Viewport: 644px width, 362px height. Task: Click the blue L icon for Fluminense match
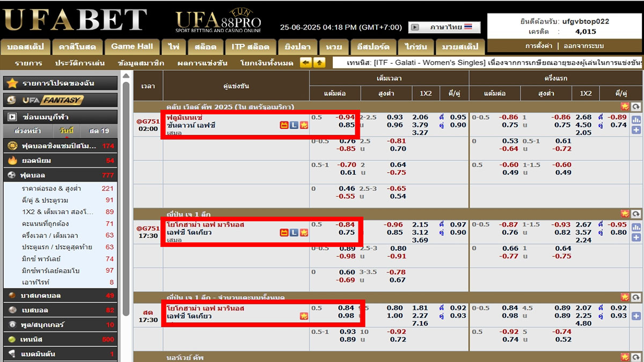click(294, 125)
